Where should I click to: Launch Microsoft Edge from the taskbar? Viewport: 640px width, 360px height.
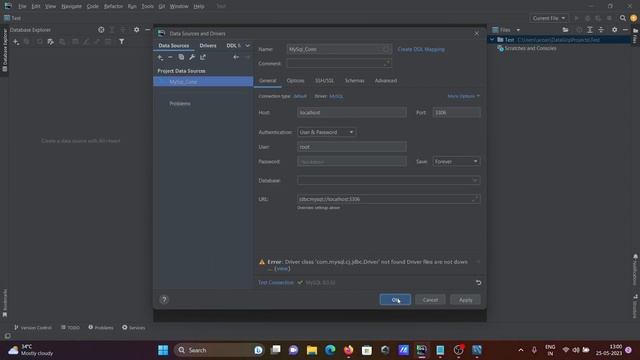pos(330,350)
